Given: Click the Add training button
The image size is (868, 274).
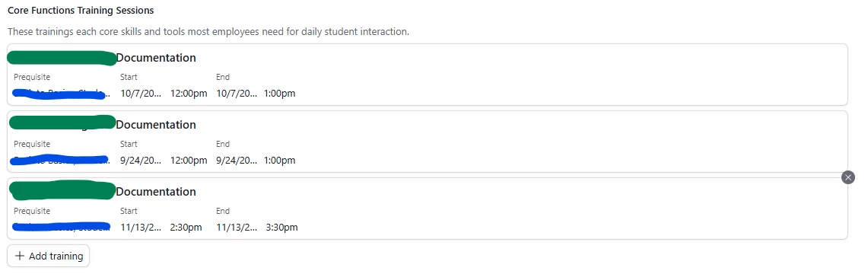Looking at the screenshot, I should [48, 256].
